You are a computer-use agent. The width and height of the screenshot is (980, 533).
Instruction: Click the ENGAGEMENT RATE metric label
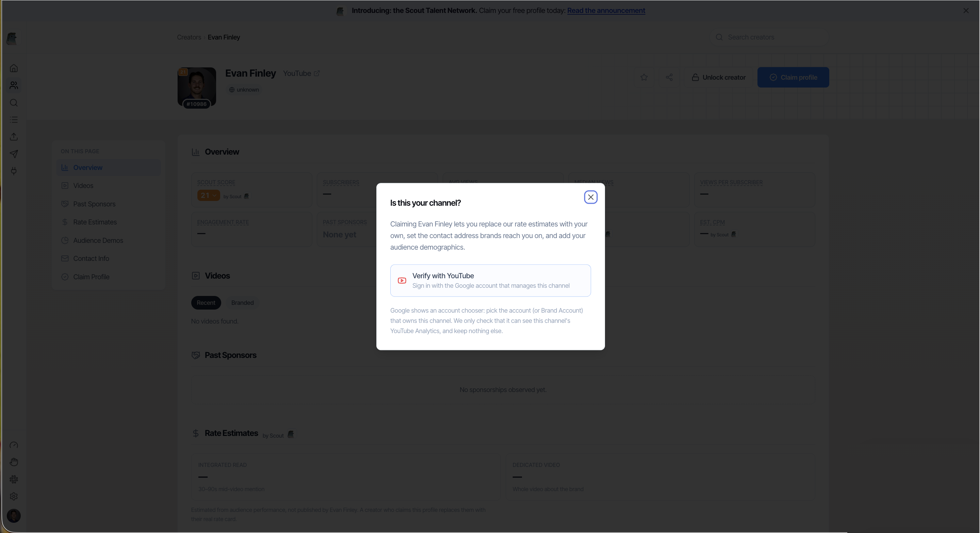[223, 222]
